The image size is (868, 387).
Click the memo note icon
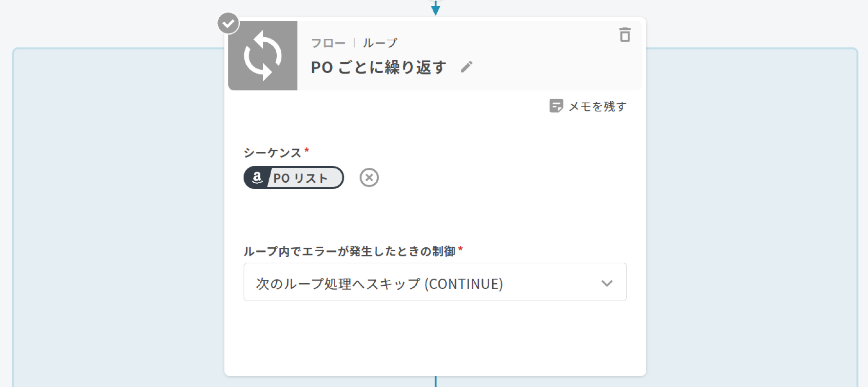[556, 106]
